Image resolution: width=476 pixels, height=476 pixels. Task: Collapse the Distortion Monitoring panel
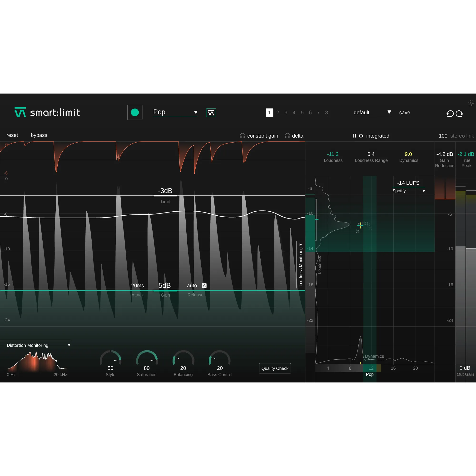coord(69,345)
